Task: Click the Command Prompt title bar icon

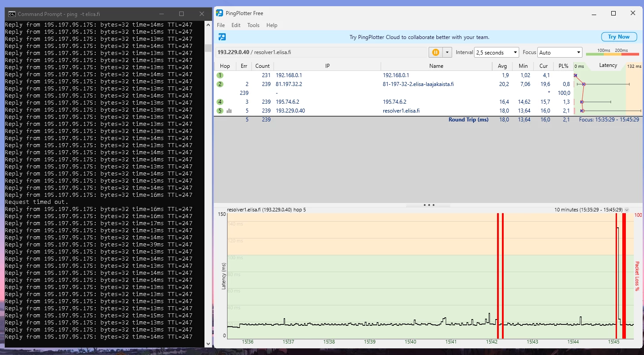Action: tap(12, 14)
